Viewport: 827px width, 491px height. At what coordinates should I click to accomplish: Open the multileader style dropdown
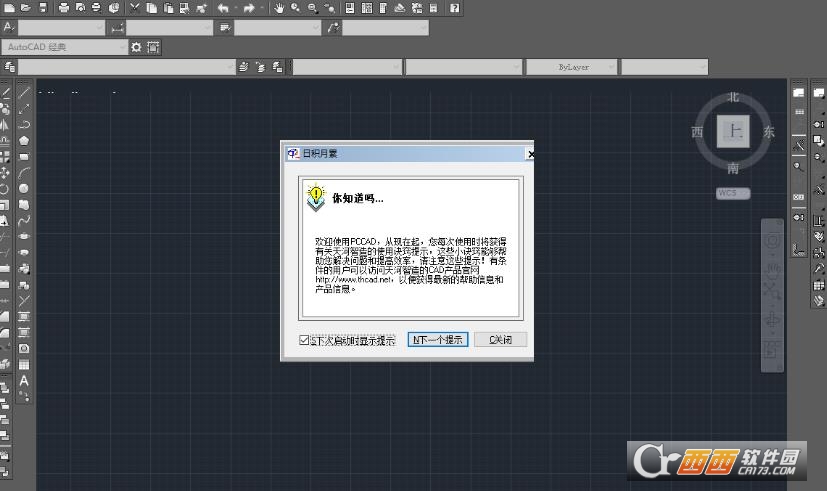tap(386, 28)
